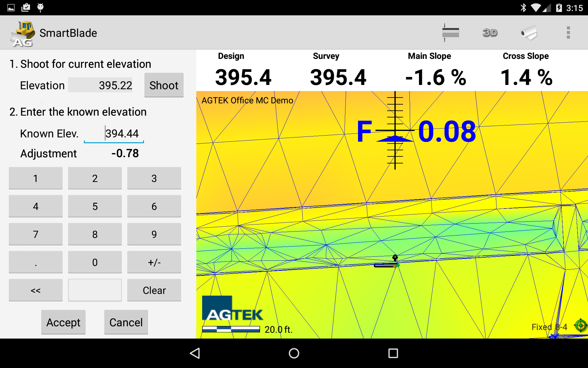The width and height of the screenshot is (588, 368).
Task: Open the three-dot overflow menu
Action: (568, 33)
